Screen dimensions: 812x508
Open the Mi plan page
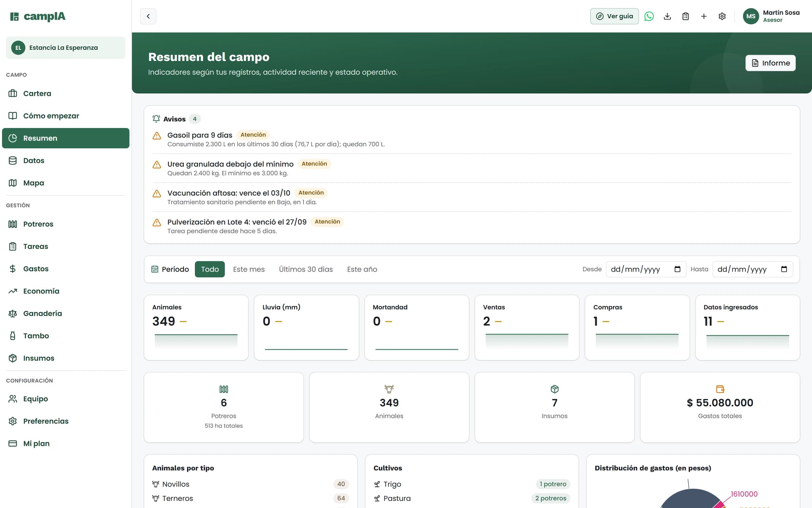(66, 443)
